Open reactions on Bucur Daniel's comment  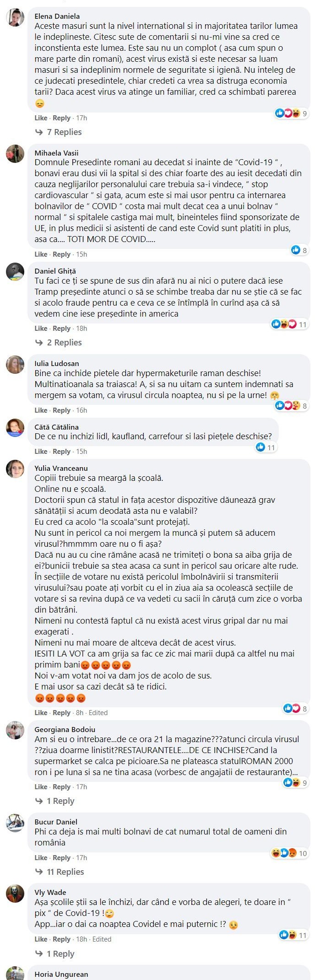[283, 853]
